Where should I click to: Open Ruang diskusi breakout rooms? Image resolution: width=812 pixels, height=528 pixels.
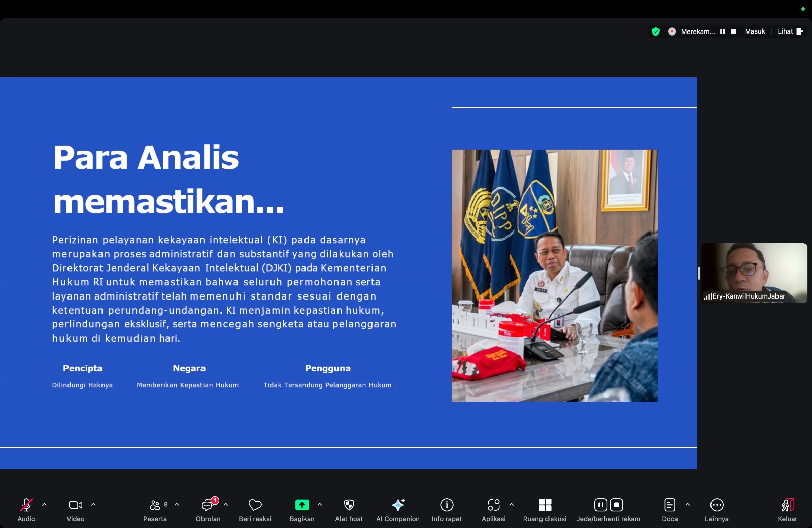pyautogui.click(x=545, y=505)
